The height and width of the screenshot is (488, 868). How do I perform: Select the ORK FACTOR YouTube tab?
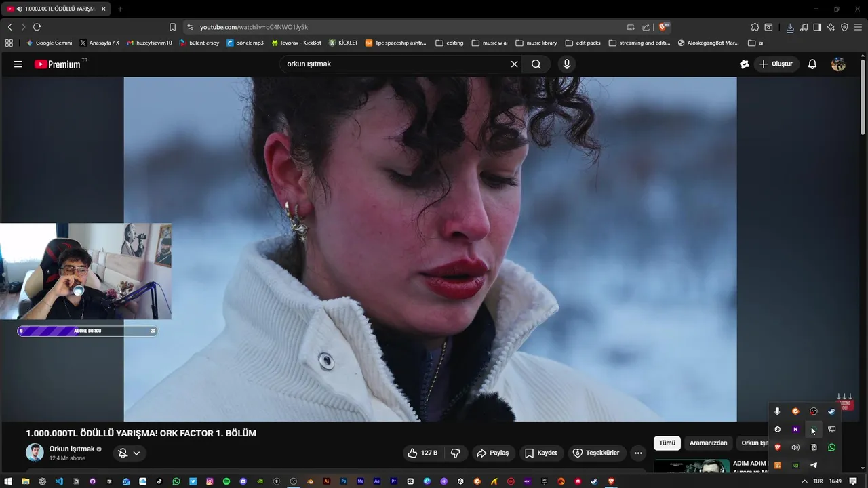54,9
